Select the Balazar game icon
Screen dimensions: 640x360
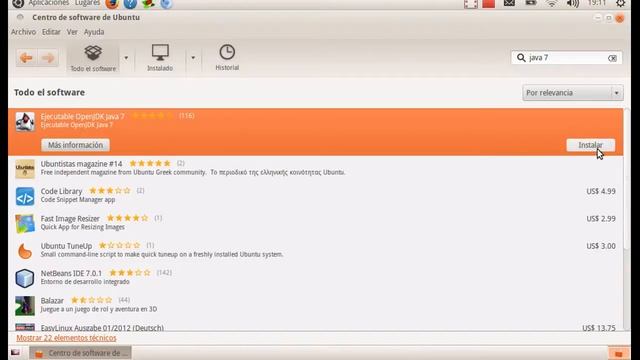(x=25, y=306)
